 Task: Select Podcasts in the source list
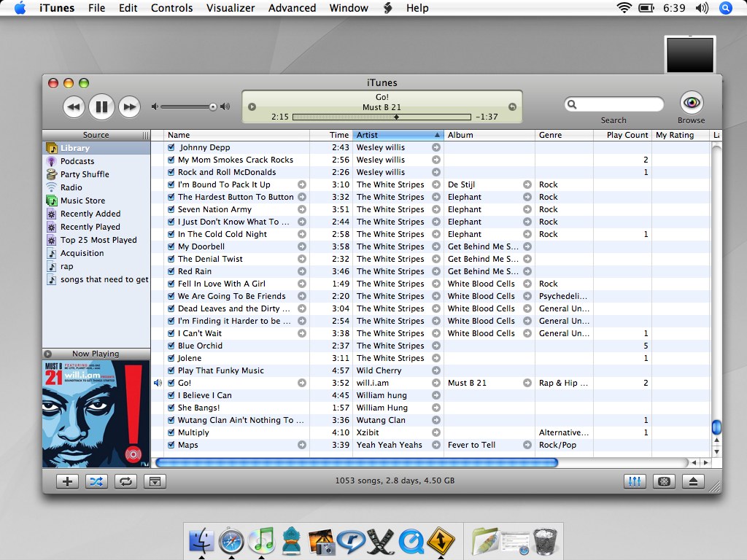tap(97, 161)
